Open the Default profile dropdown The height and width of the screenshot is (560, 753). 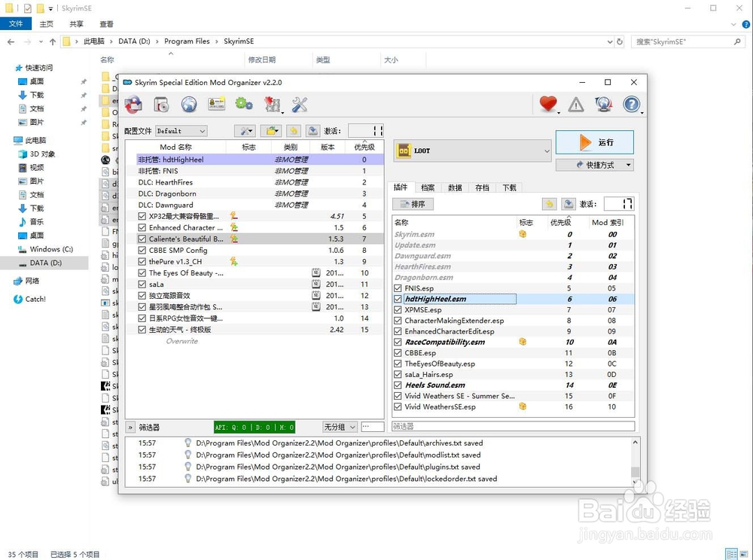(181, 130)
